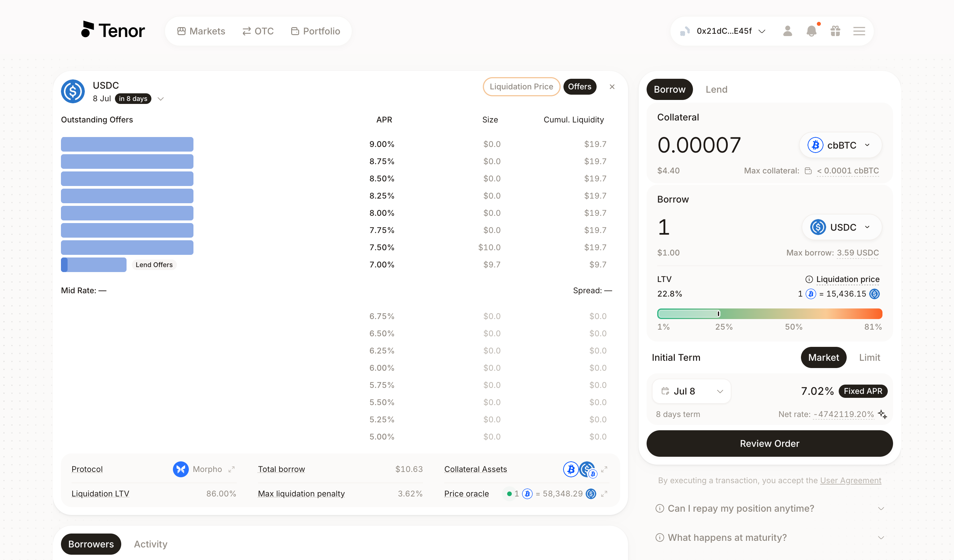The width and height of the screenshot is (954, 560).
Task: Click the Net rate percentage value
Action: pos(844,414)
